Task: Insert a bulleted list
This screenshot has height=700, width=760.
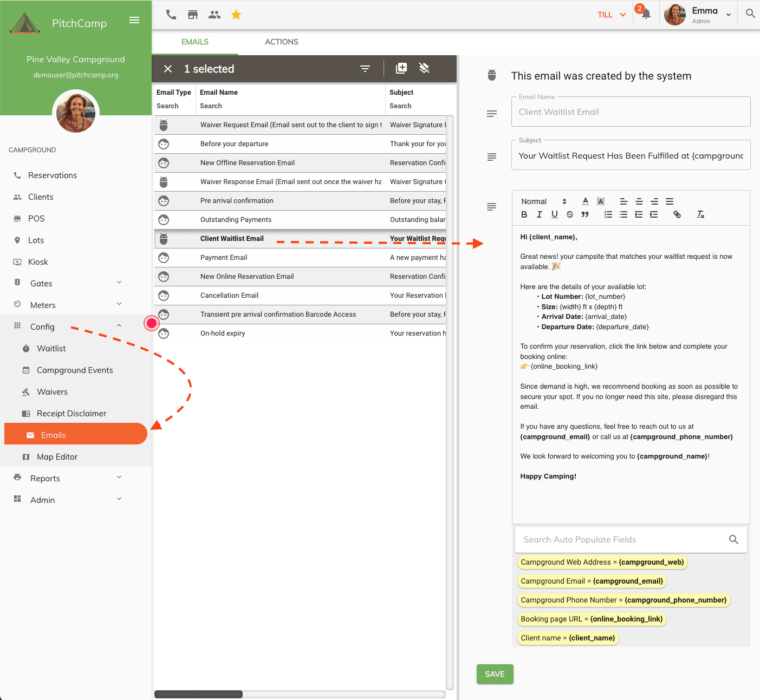Action: click(x=623, y=214)
